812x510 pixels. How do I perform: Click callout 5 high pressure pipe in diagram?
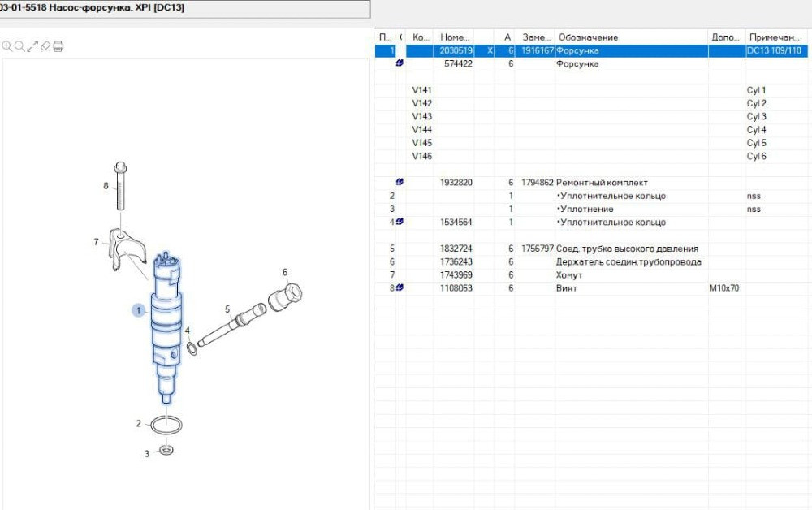(x=227, y=309)
